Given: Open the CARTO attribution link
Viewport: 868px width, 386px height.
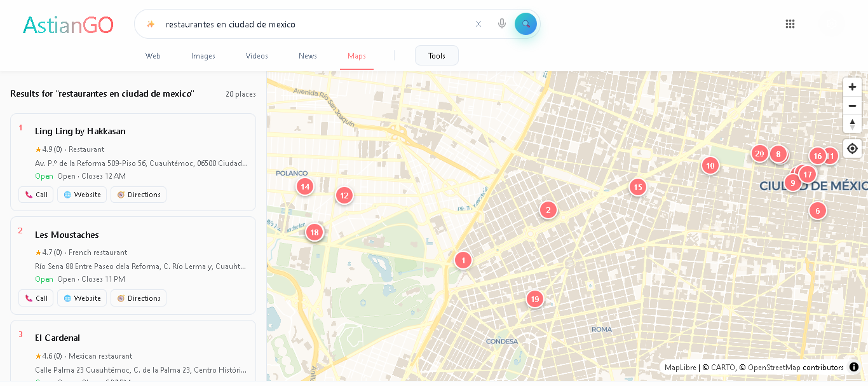Looking at the screenshot, I should pos(722,368).
